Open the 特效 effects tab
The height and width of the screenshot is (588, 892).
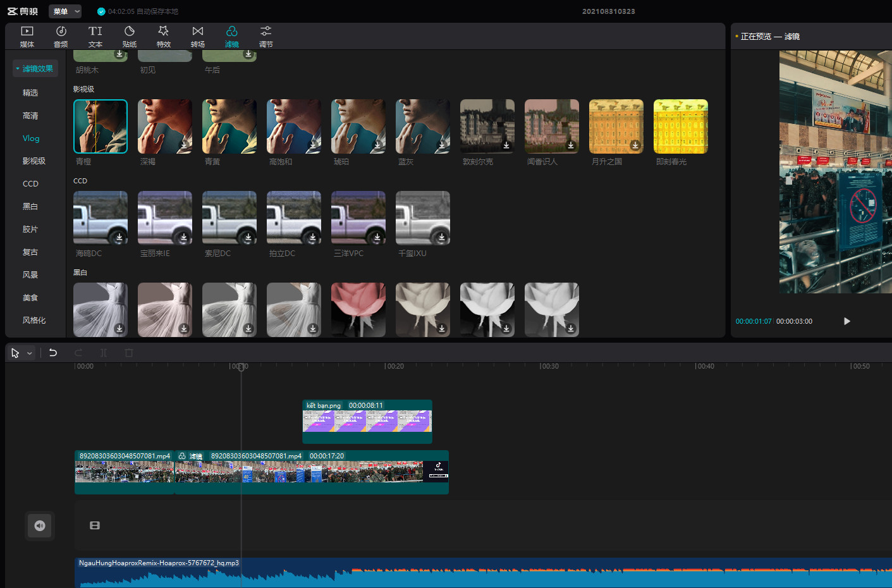(x=164, y=36)
